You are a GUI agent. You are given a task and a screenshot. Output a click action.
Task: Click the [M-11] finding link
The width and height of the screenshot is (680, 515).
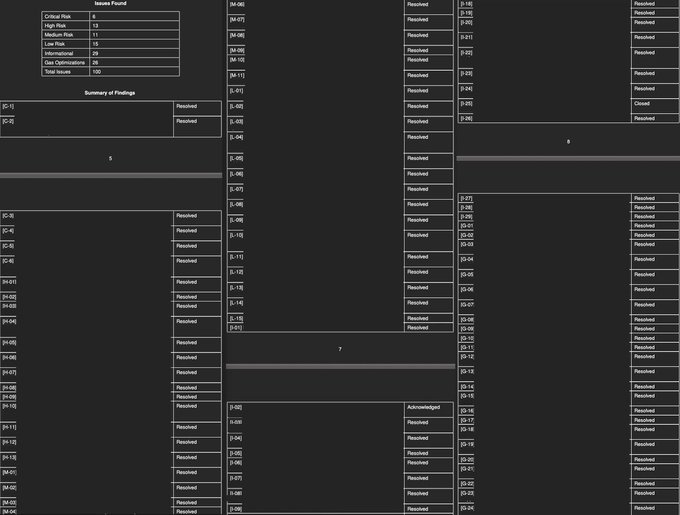(237, 75)
